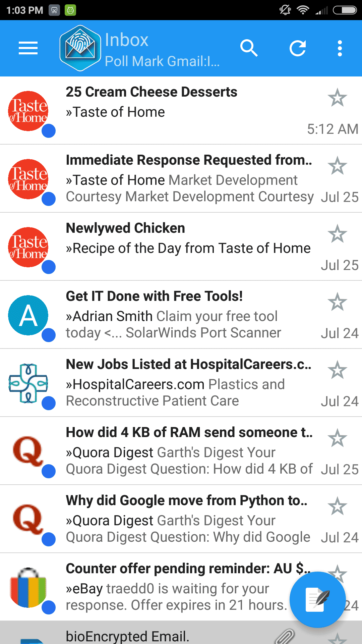
Task: Refresh the inbox with the reload icon
Action: click(x=298, y=48)
